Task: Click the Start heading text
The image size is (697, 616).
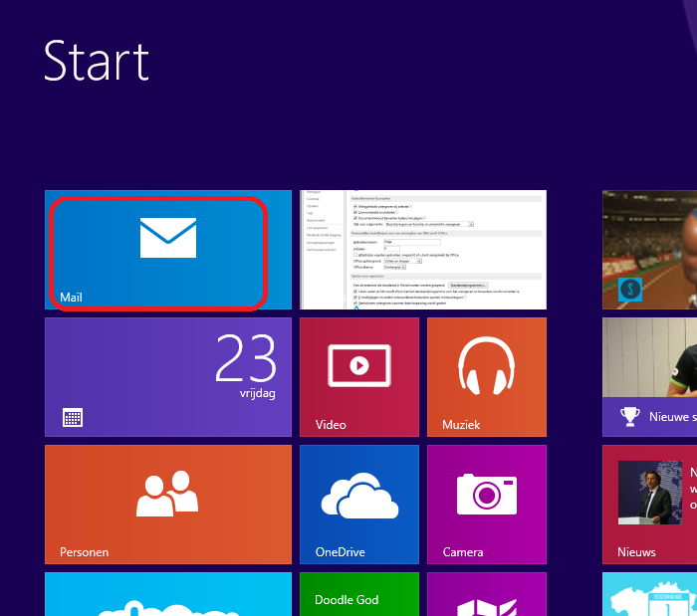Action: (x=96, y=61)
